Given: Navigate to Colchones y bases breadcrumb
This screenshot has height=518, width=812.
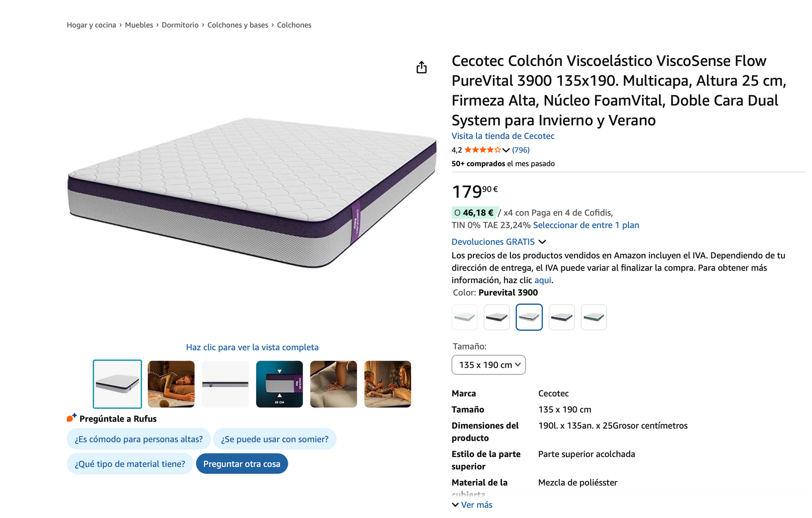Looking at the screenshot, I should coord(237,25).
